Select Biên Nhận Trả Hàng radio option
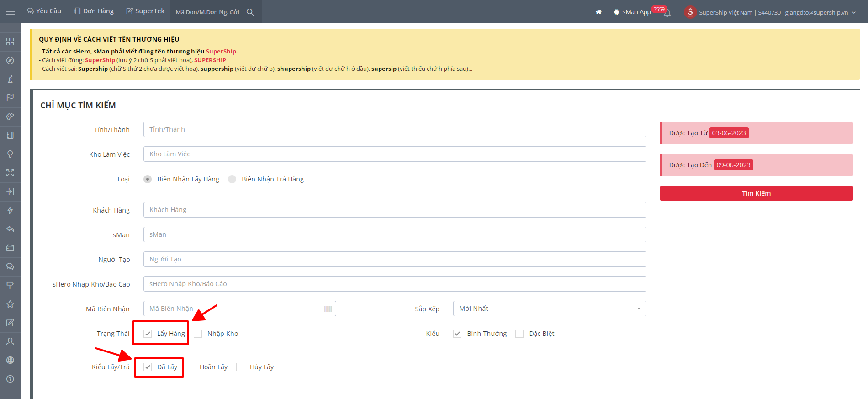Image resolution: width=868 pixels, height=399 pixels. click(x=232, y=179)
